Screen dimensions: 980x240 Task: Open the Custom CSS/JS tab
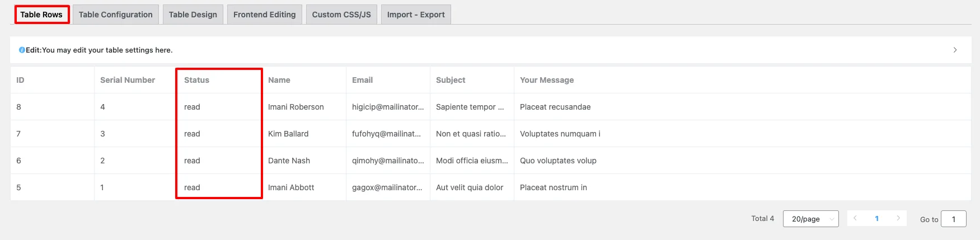[x=341, y=15]
